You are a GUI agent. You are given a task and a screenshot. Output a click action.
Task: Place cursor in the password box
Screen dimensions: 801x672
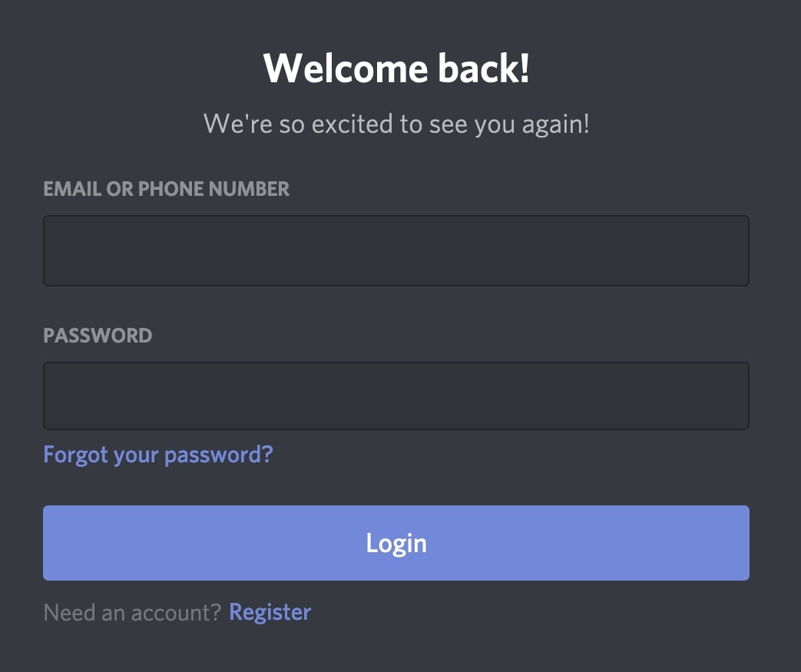[396, 396]
